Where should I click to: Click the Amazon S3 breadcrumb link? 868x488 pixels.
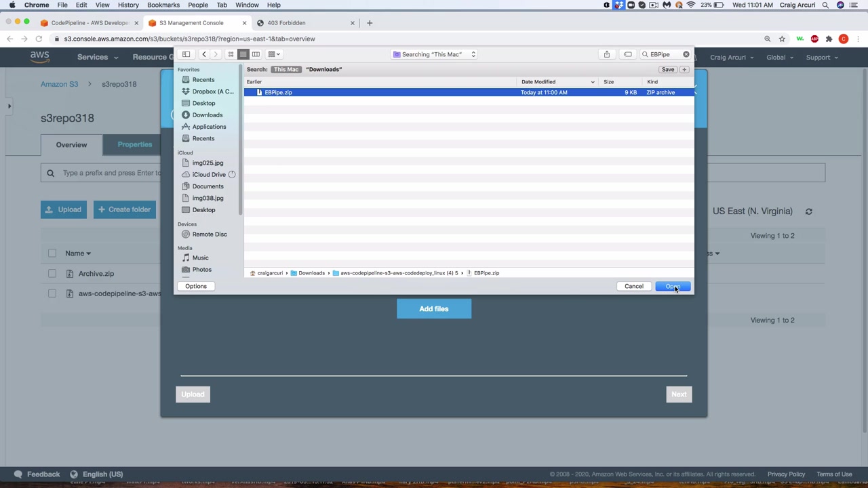[59, 84]
